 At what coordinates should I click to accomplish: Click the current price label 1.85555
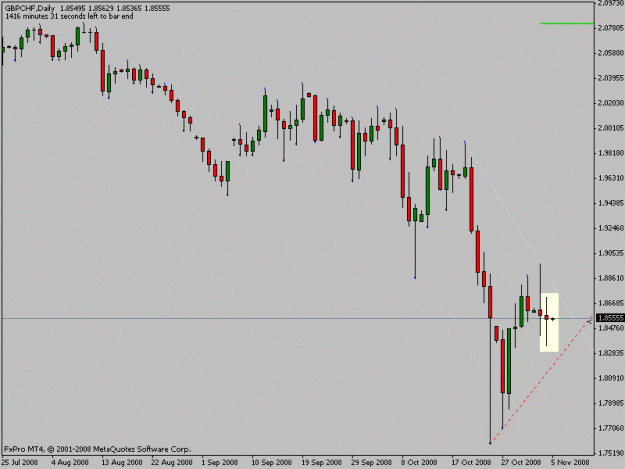pos(610,318)
